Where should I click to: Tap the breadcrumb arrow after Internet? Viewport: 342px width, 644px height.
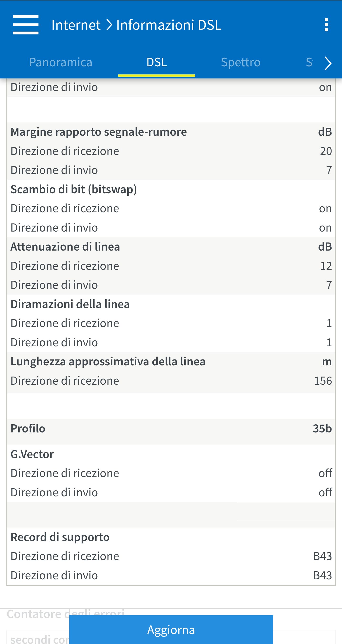coord(109,25)
